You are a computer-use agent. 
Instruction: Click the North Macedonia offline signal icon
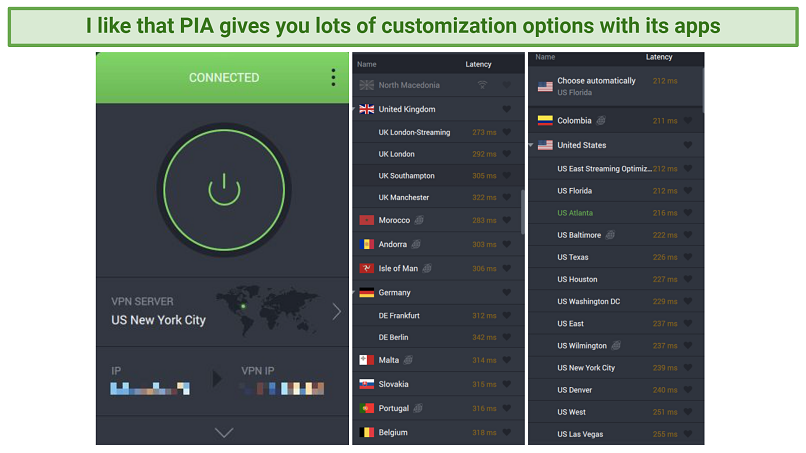482,85
